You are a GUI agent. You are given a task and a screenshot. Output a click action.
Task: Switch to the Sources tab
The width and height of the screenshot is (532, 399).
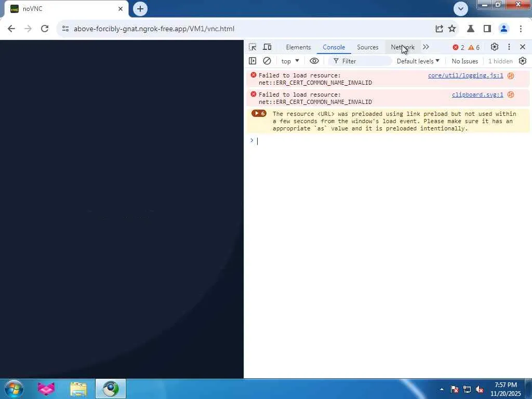367,47
